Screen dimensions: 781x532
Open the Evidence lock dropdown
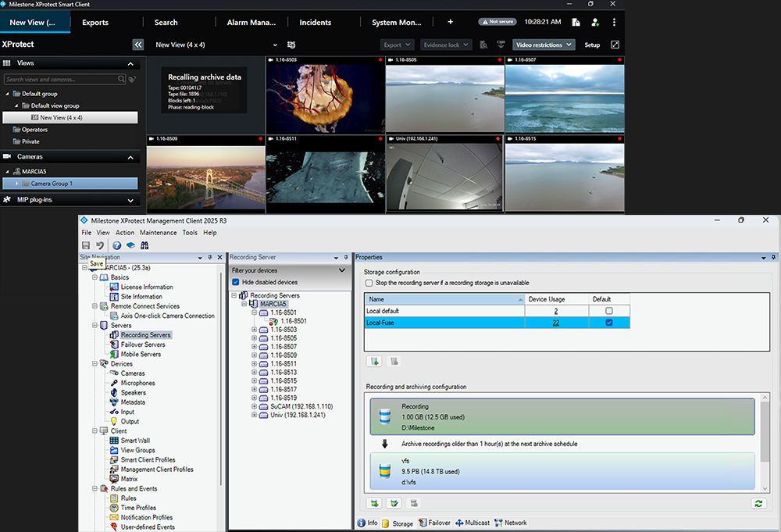(x=446, y=45)
